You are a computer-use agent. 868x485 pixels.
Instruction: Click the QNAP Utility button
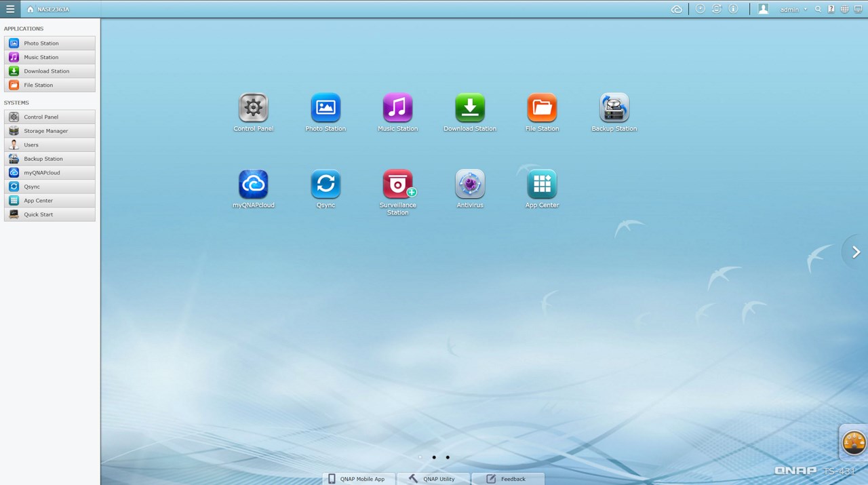[433, 479]
